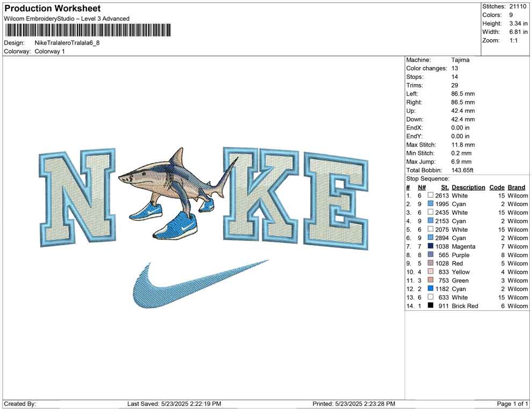Click the shark wearing sneakers artwork
This screenshot has height=409, width=532.
click(x=177, y=193)
